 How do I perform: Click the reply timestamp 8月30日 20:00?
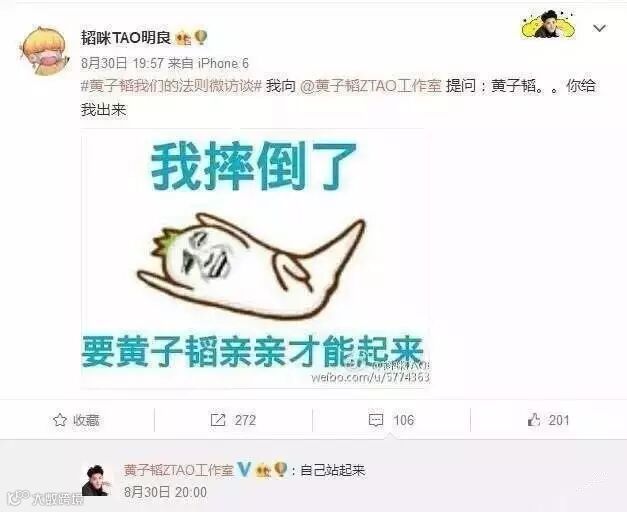166,492
